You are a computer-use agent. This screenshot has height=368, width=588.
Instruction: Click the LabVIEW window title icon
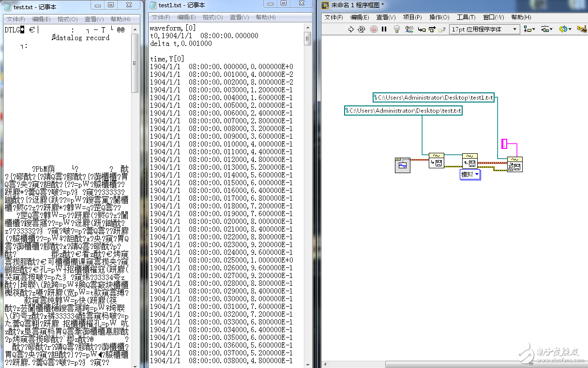pos(325,5)
